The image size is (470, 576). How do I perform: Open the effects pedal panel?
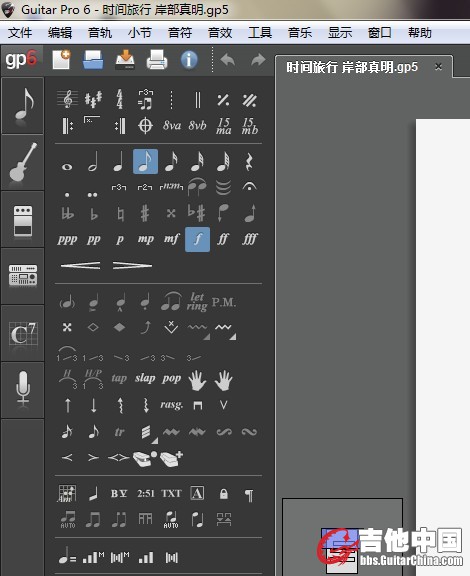coord(23,220)
